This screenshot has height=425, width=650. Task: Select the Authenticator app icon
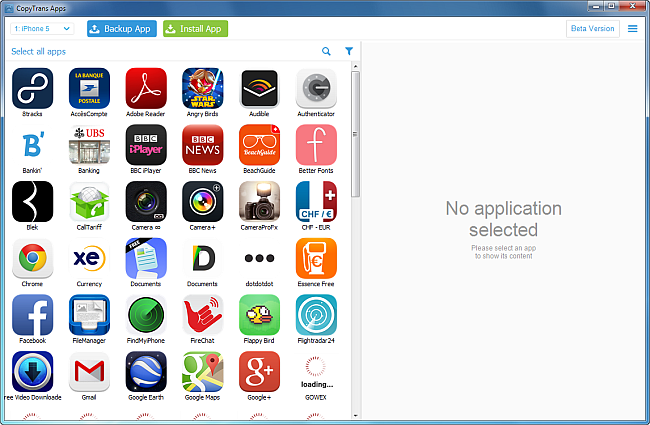(x=316, y=88)
